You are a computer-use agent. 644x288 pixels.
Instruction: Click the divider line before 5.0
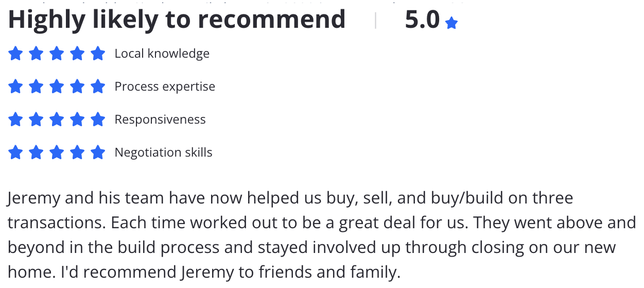(x=375, y=21)
